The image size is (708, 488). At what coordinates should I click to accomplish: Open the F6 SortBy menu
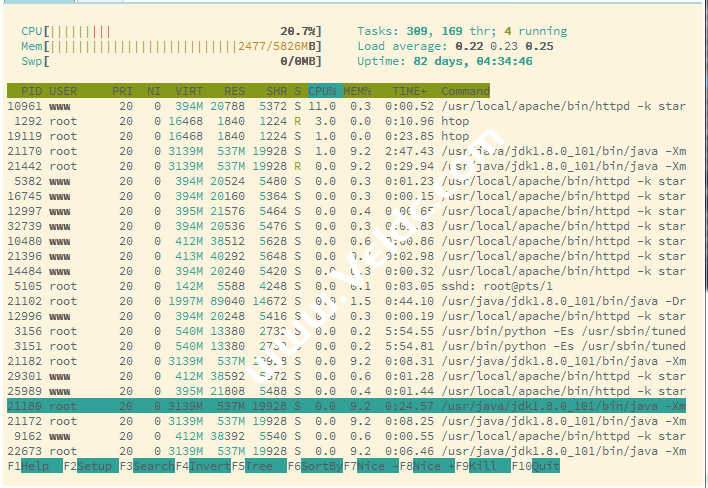pos(320,466)
